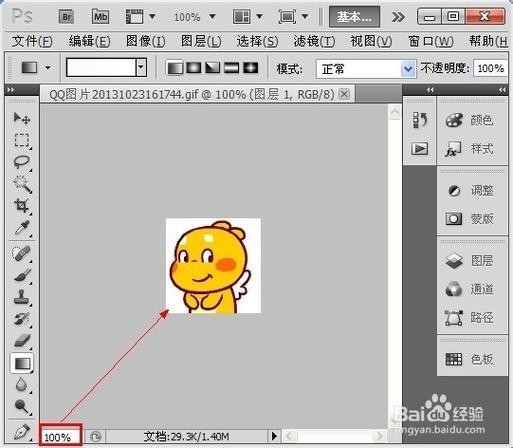Select the Eraser tool
Viewport: 513px width, 448px height.
(22, 340)
